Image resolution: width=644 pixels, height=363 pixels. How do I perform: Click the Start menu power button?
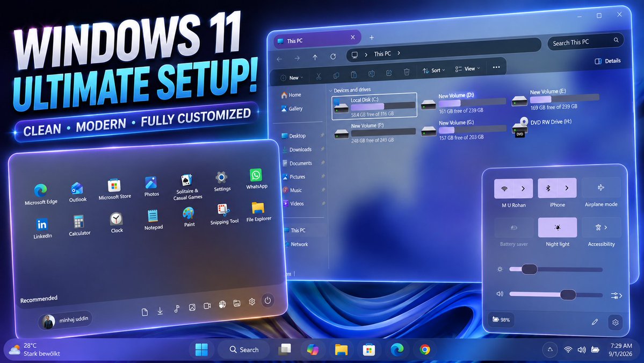[268, 301]
